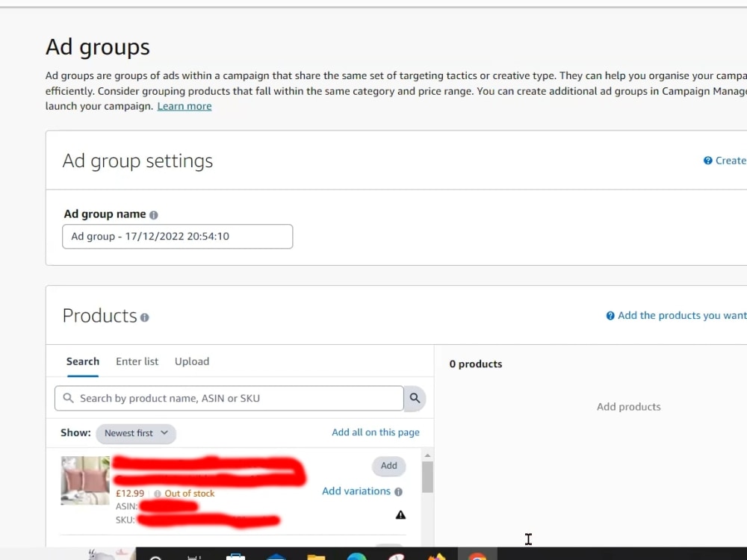Screen dimensions: 747x560
Task: Click the Ad group settings heading
Action: point(137,161)
